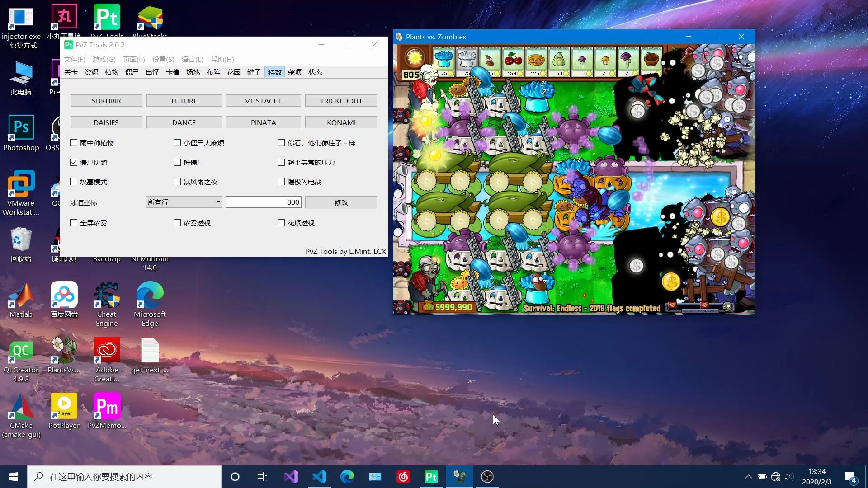Viewport: 868px width, 488px height.
Task: Select the Puff-shroom seed packet costing 0
Action: tap(582, 61)
